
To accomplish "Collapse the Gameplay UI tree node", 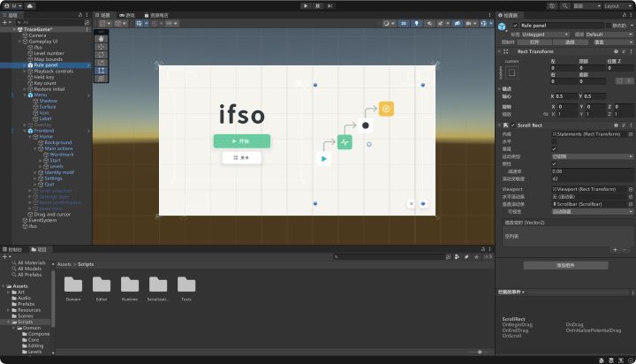I will (x=19, y=42).
